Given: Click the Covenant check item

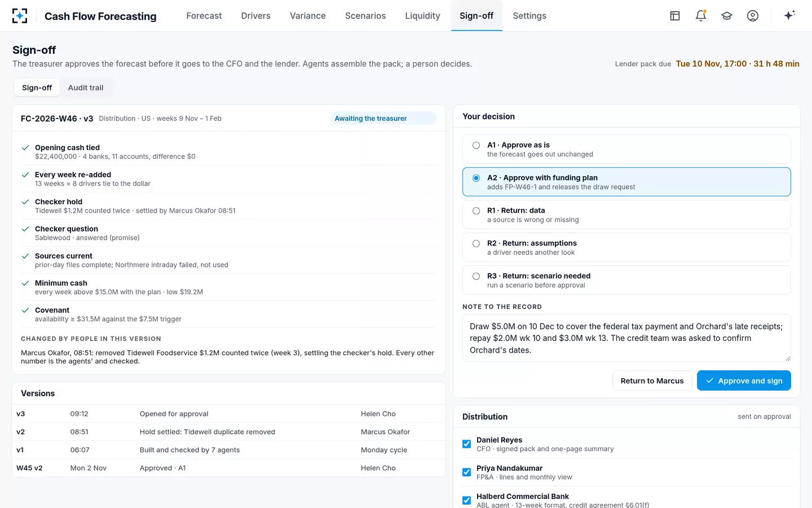Looking at the screenshot, I should [x=228, y=314].
